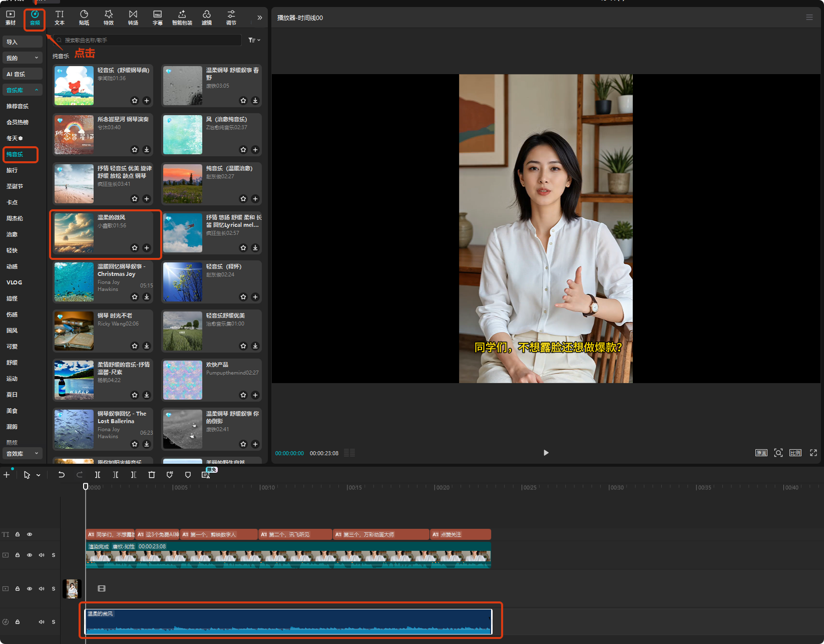Click the undo arrow in timeline toolbar
Screen dimensions: 824x644
coord(61,475)
